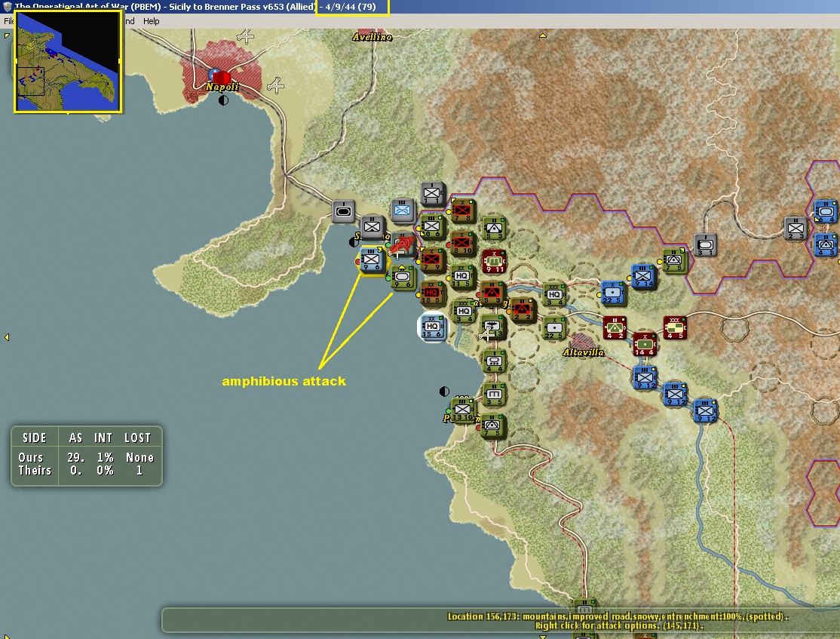Click the date 4/9/44 (79) in title bar

coord(351,7)
